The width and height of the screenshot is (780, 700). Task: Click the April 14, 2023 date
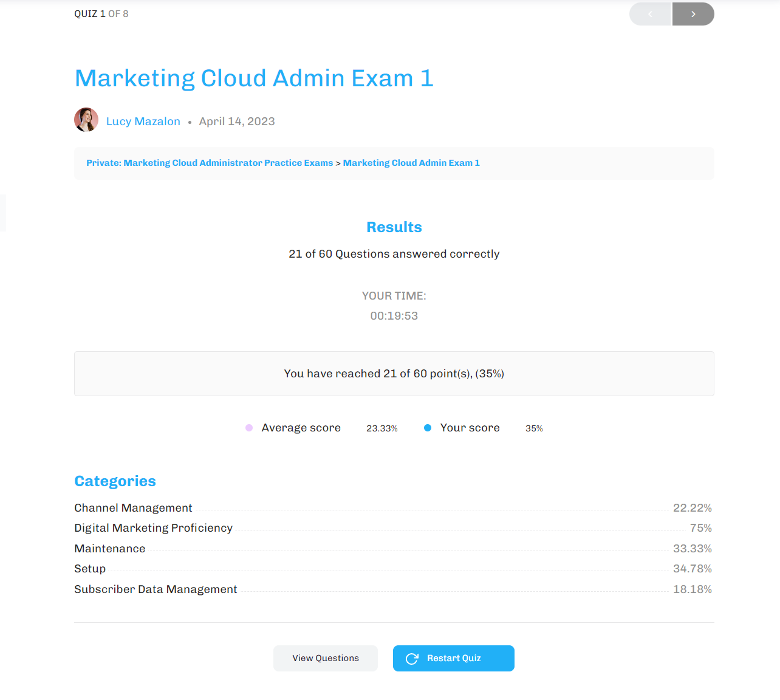click(237, 122)
